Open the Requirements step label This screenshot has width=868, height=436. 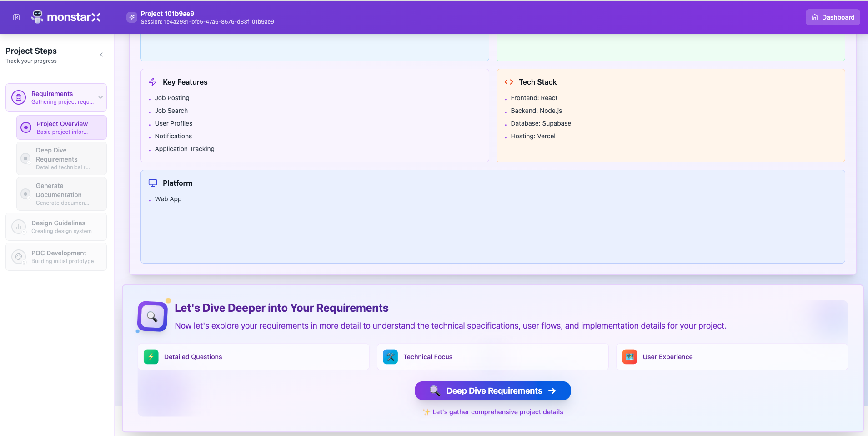coord(52,94)
